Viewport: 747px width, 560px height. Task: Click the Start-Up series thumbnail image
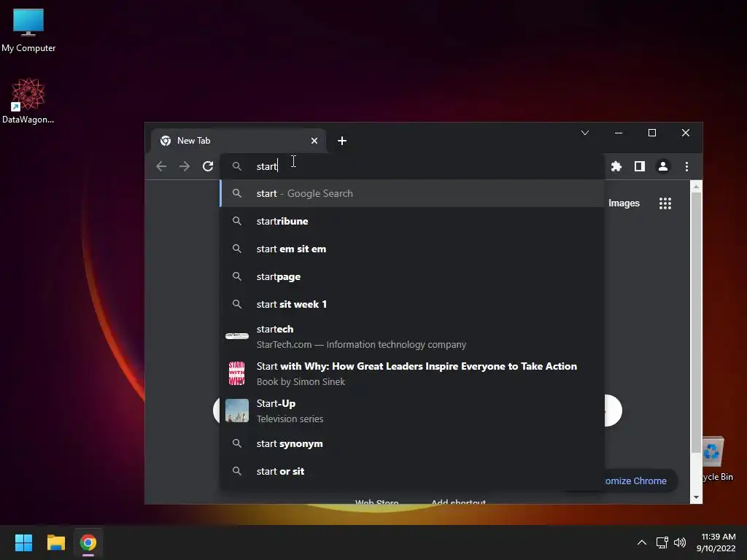237,411
